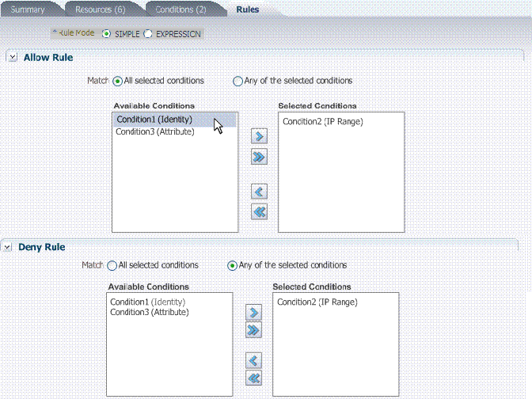Screen dimensions: 532x399
Task: Click Allow Rule move selected right arrow
Action: 259,136
